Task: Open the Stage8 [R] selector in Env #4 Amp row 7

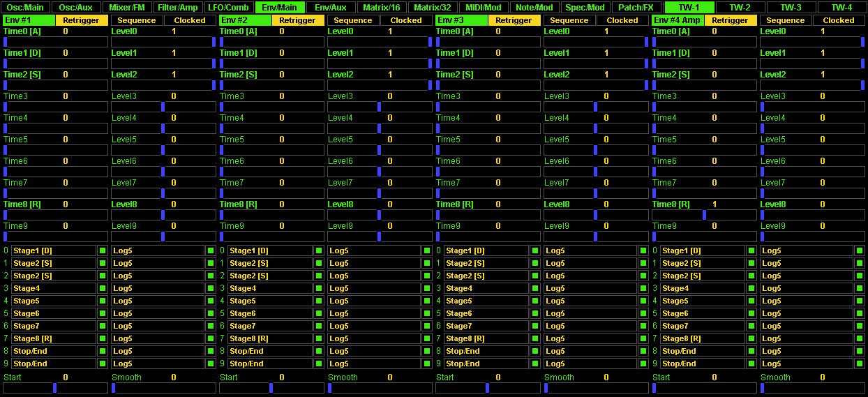Action: click(702, 338)
